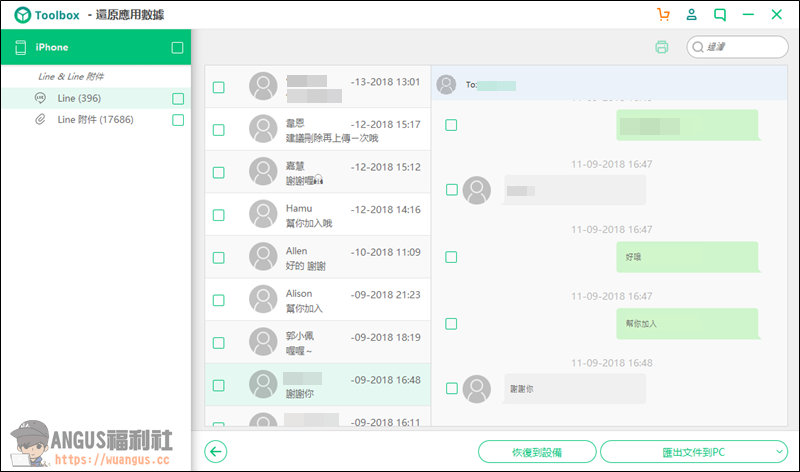Click the Hamu avatar icon

[263, 214]
